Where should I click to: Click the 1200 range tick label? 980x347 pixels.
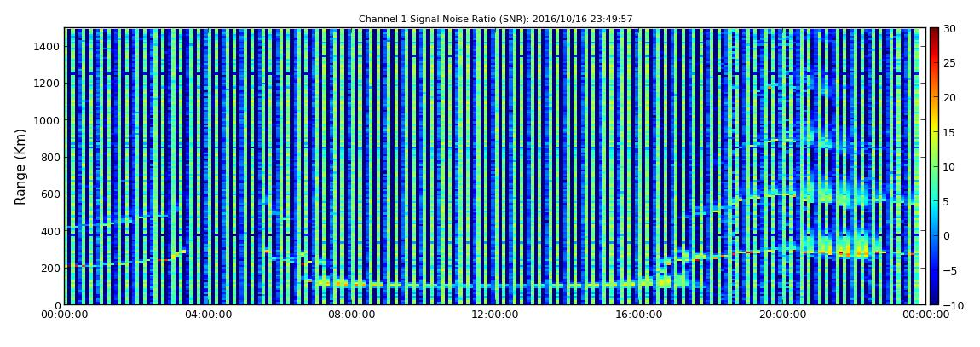coord(48,84)
